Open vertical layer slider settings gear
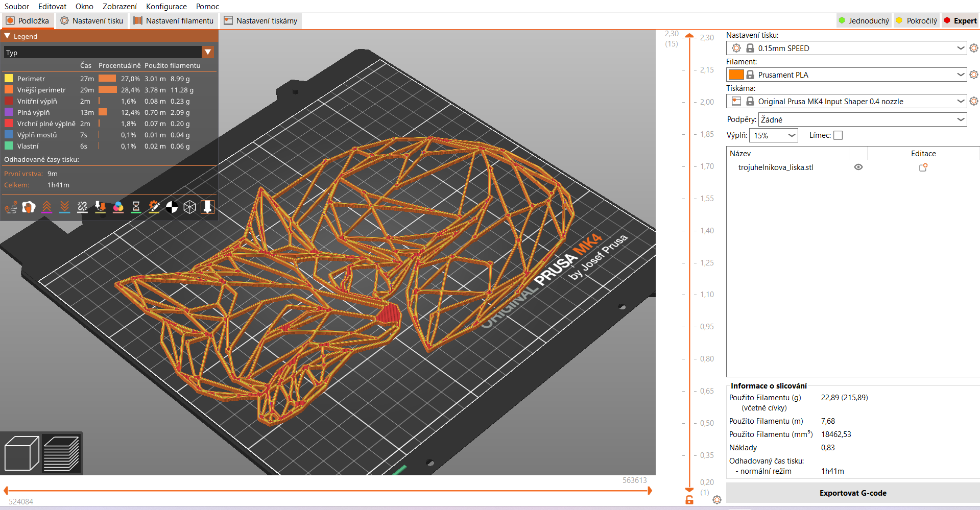This screenshot has height=510, width=980. [717, 500]
